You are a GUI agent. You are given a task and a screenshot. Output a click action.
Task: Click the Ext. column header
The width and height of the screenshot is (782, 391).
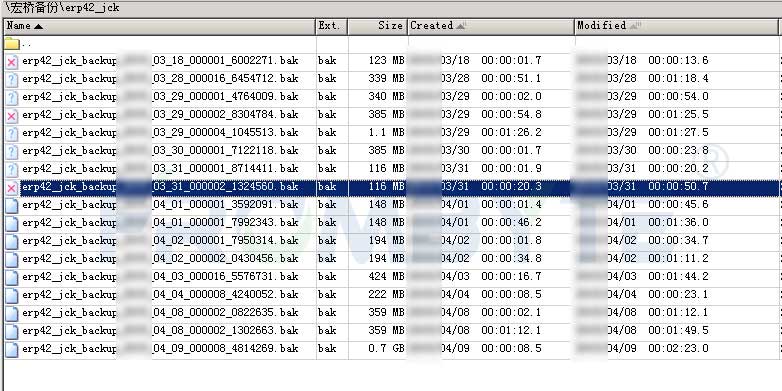click(332, 26)
